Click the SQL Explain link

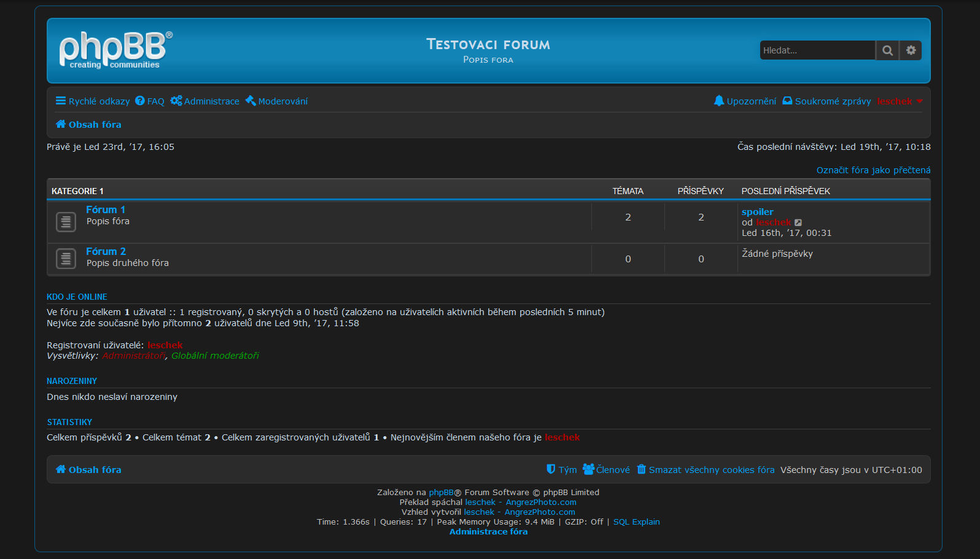[636, 522]
